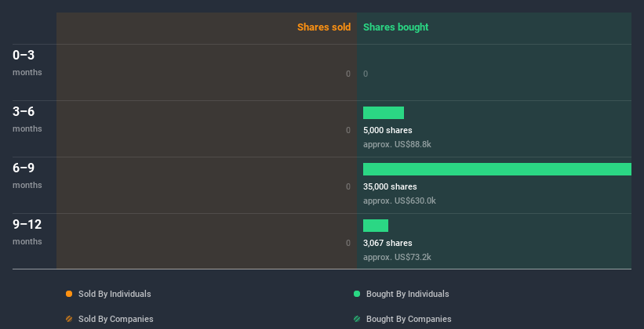This screenshot has height=329, width=644.
Task: Click the green 35,000 shares bar
Action: click(497, 169)
